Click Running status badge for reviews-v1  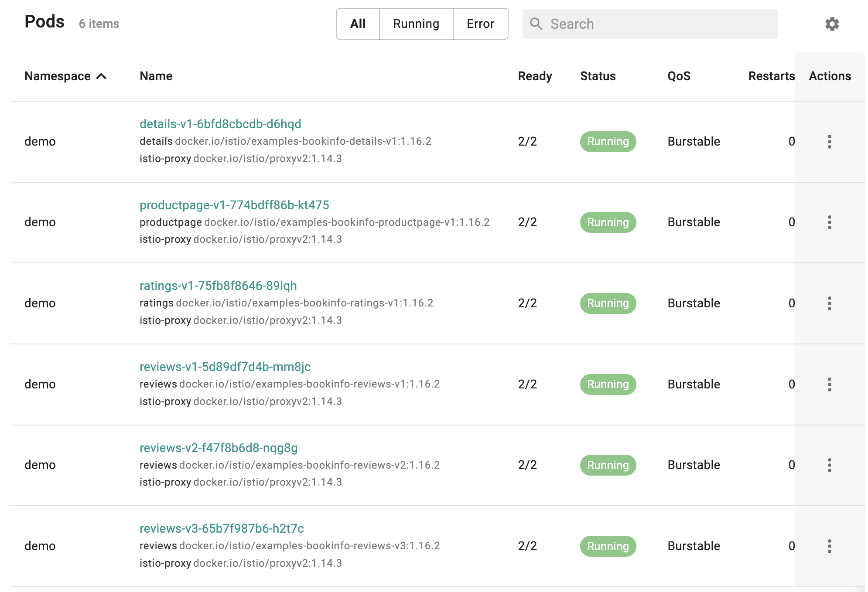coord(608,384)
